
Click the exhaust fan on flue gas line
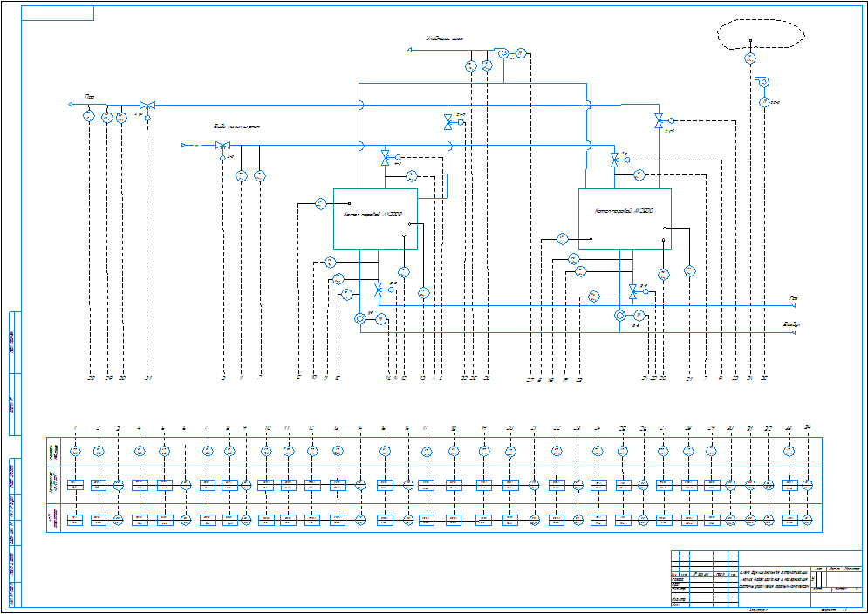[x=503, y=53]
